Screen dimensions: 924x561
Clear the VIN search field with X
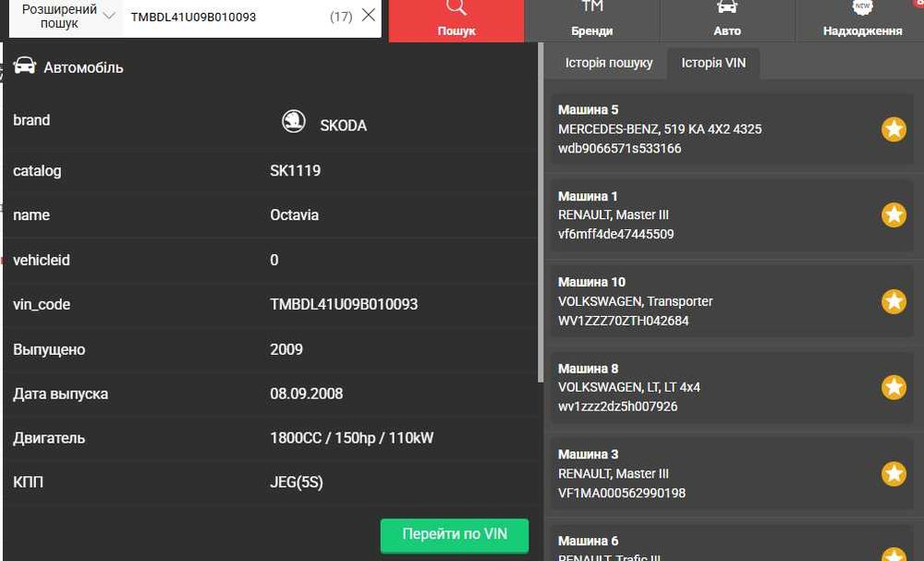click(369, 16)
